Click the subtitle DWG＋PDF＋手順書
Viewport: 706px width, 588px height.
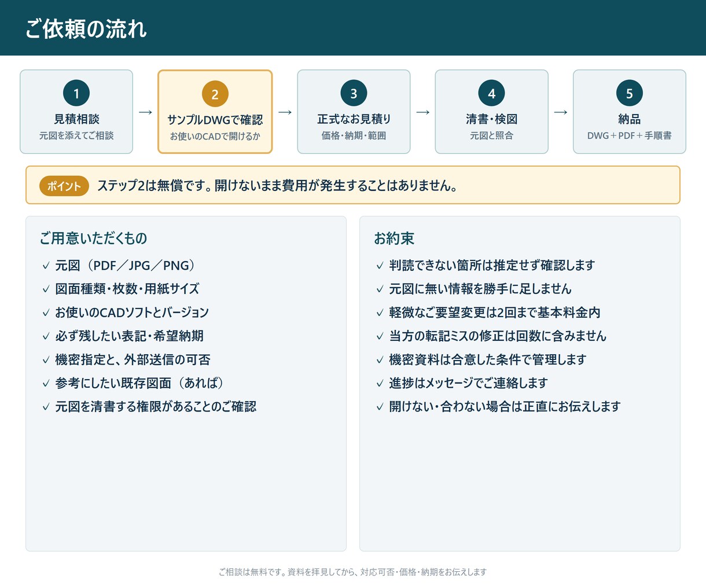(630, 135)
